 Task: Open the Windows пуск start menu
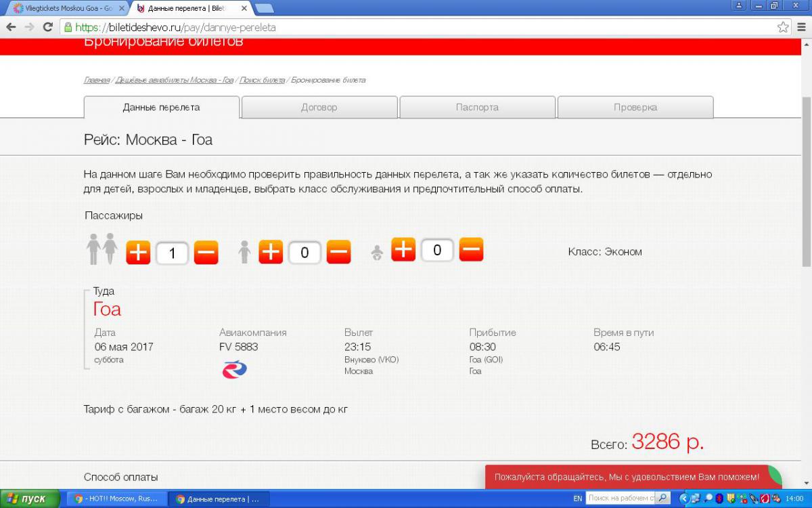coord(27,499)
